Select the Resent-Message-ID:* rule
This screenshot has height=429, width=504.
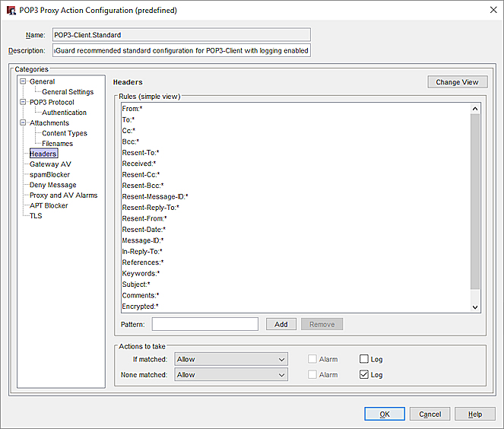pyautogui.click(x=296, y=196)
